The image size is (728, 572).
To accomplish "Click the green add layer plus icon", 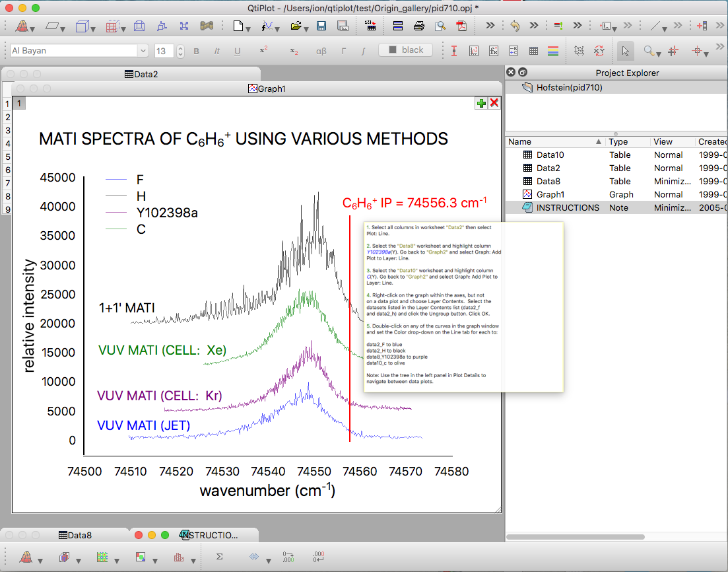I will pyautogui.click(x=481, y=103).
